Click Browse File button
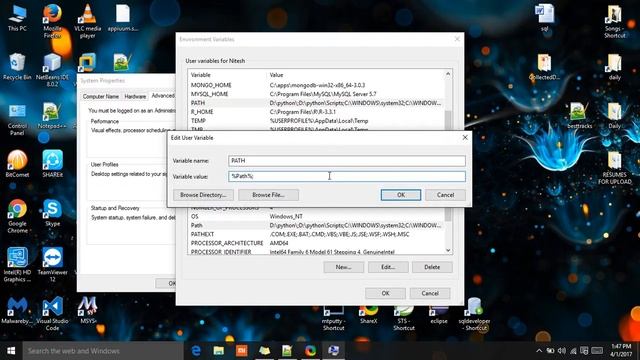Screen dimensions: 640x360 coord(268,195)
